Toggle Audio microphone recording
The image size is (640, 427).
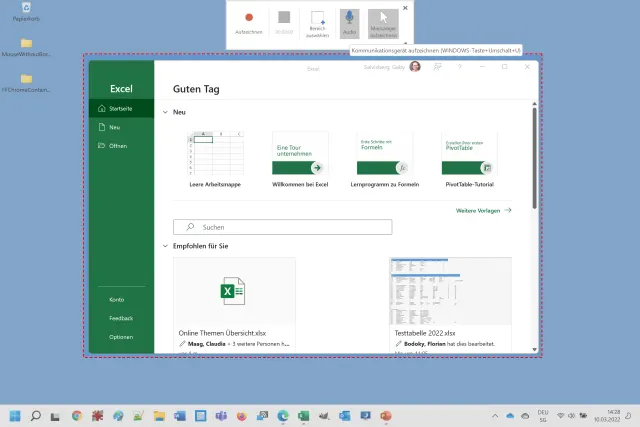point(349,21)
